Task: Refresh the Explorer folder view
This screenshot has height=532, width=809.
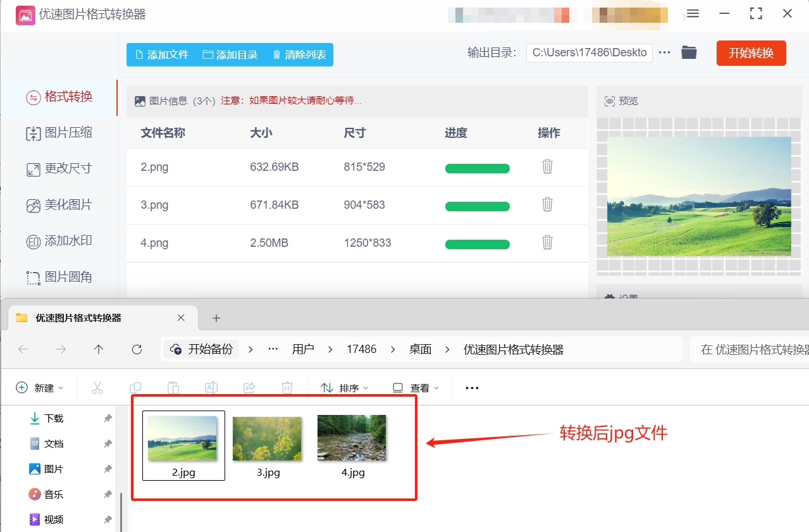Action: click(x=137, y=349)
